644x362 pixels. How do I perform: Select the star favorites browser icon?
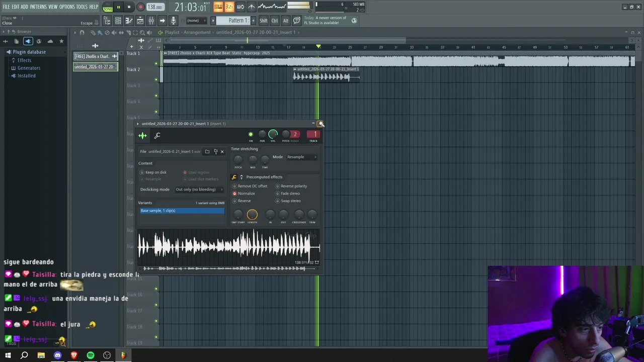coord(61,41)
